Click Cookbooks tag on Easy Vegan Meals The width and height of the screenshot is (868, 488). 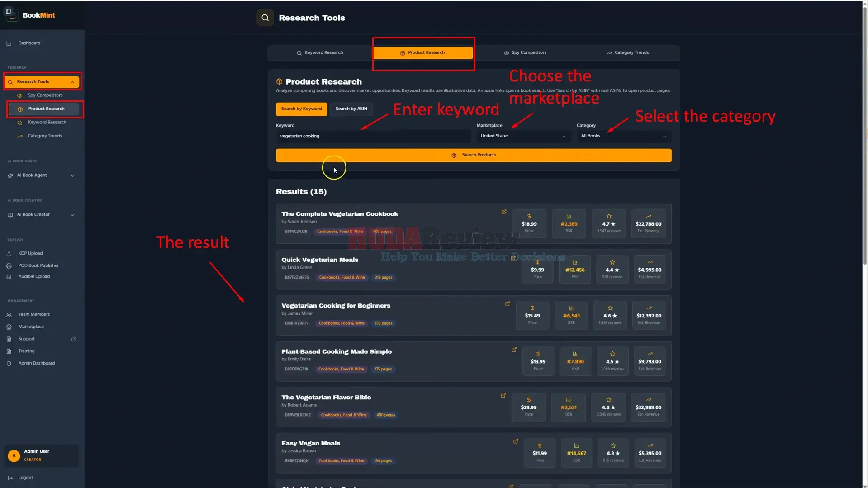(x=341, y=461)
